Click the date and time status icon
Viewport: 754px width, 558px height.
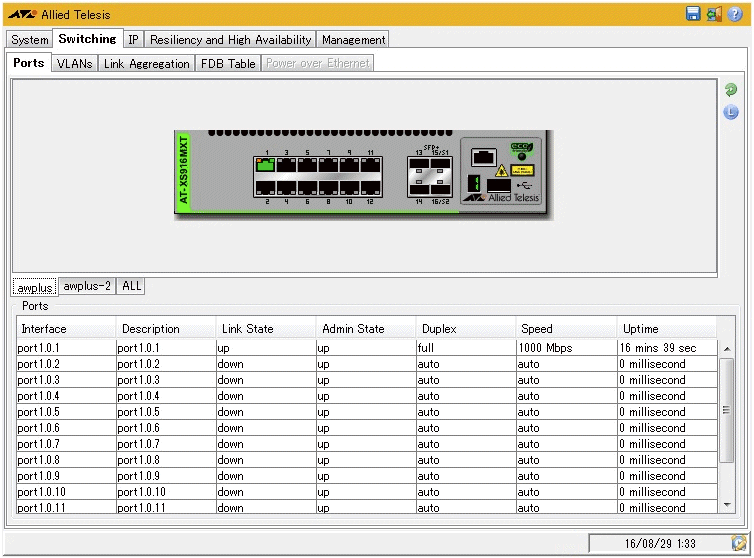point(739,542)
